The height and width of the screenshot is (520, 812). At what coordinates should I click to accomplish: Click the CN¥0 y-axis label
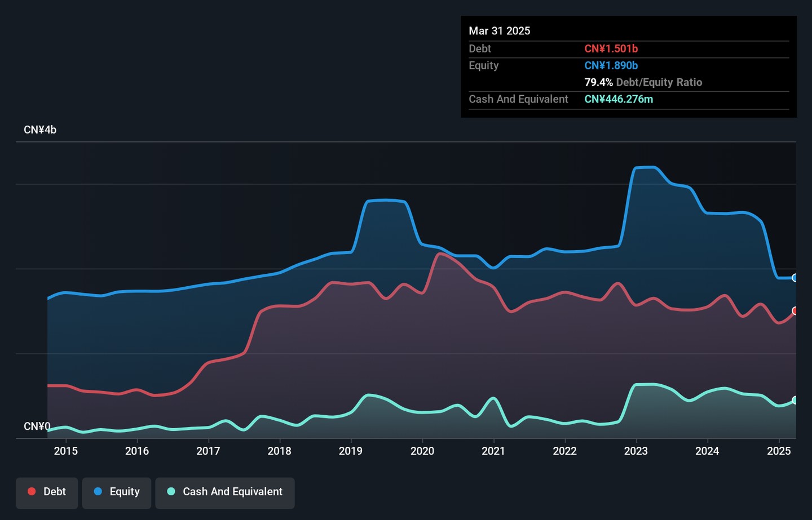pos(37,426)
